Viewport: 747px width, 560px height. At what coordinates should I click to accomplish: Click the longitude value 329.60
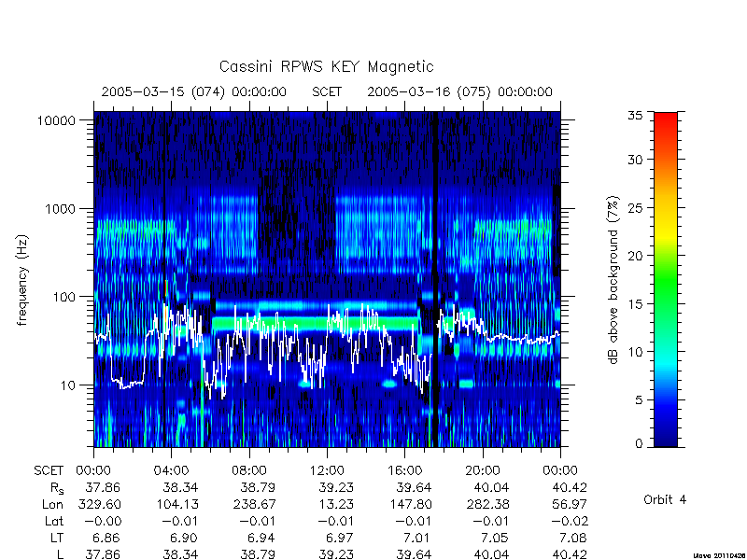click(x=99, y=504)
